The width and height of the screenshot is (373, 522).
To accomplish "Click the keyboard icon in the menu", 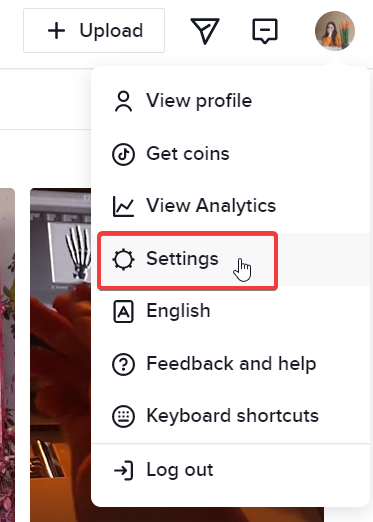I will pyautogui.click(x=123, y=416).
